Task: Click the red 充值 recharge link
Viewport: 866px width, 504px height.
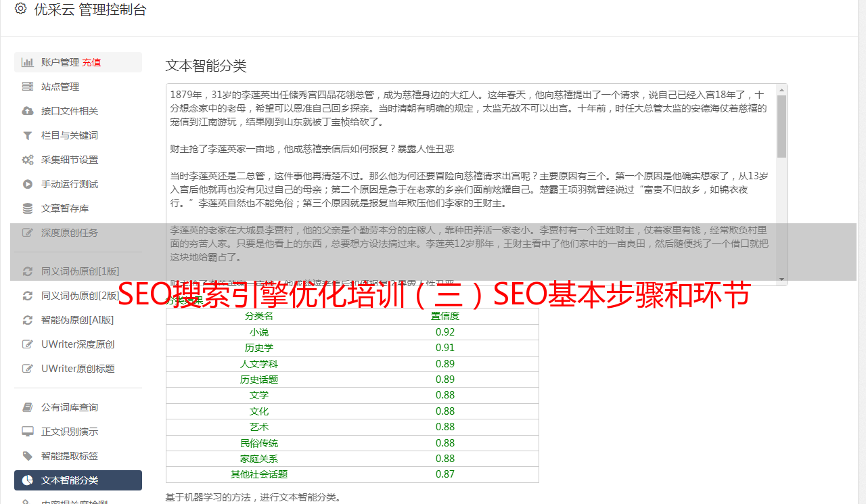Action: (x=92, y=62)
